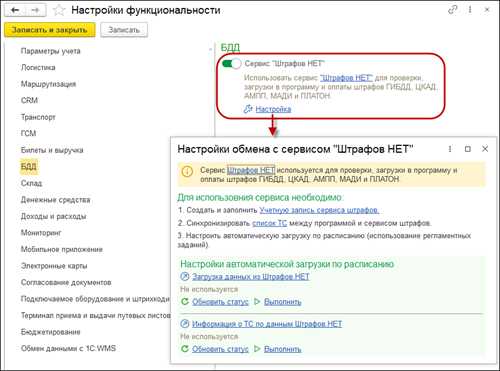Open the "Штрафов НЕТ" link in БДД section
Viewport: 500px width, 371px height.
tap(346, 78)
